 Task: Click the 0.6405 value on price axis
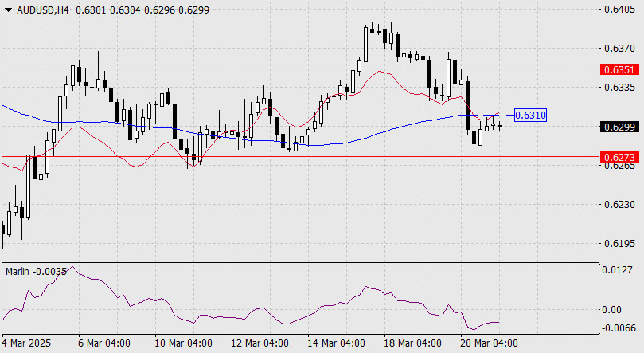point(619,10)
